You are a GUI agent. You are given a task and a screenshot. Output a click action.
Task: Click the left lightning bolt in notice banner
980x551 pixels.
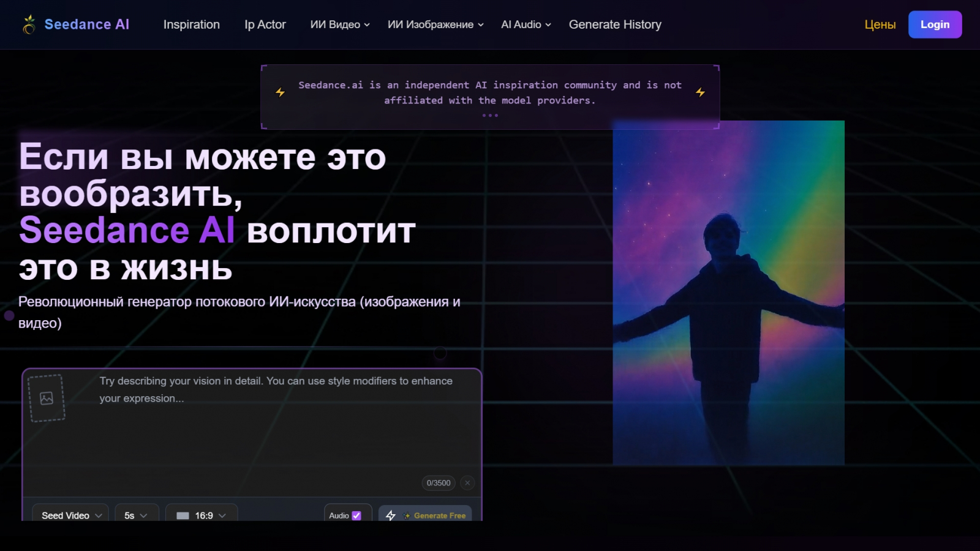(281, 92)
